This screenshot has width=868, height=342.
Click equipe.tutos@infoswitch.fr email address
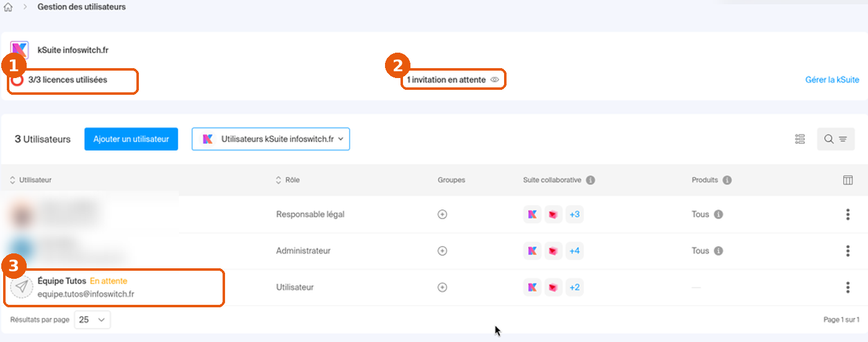[x=86, y=294]
